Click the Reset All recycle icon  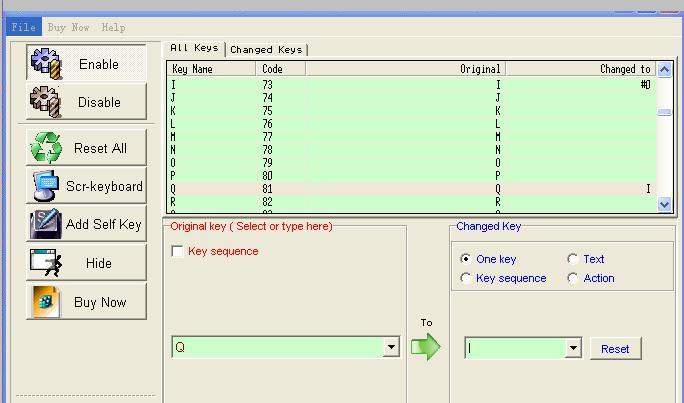pos(46,148)
